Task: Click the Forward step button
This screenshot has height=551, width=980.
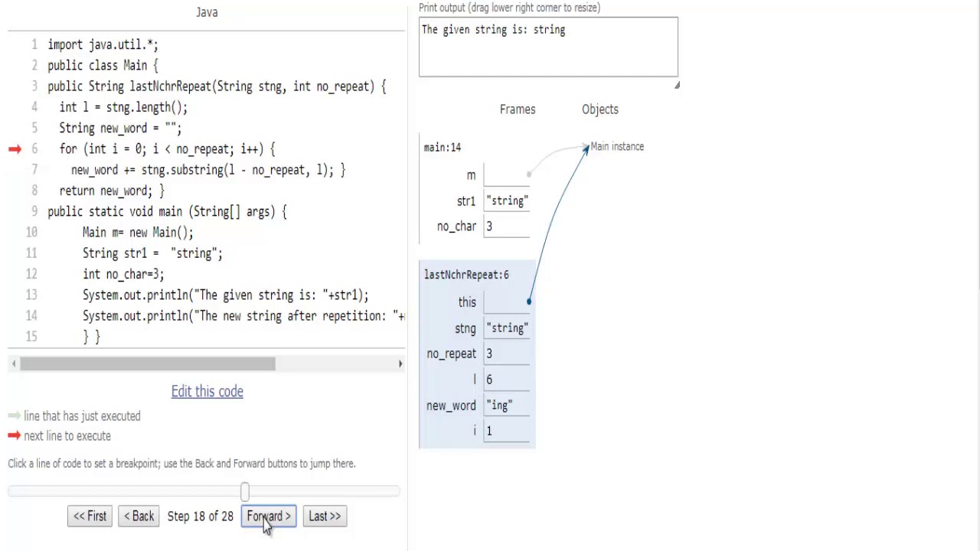Action: click(269, 516)
